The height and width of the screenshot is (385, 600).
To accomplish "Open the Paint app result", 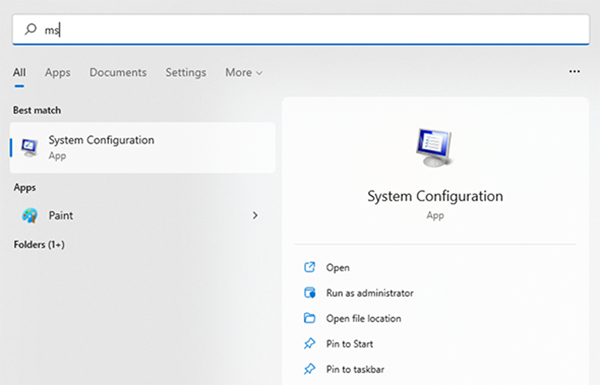I will 142,215.
